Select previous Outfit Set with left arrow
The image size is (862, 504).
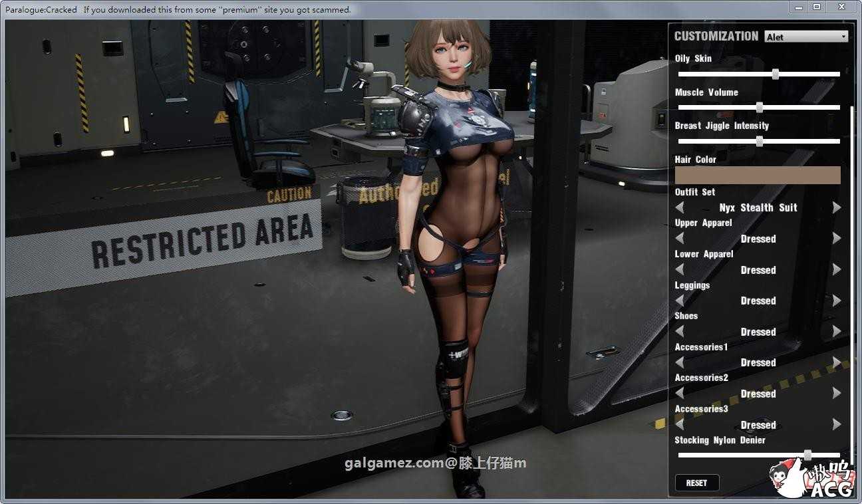point(680,207)
